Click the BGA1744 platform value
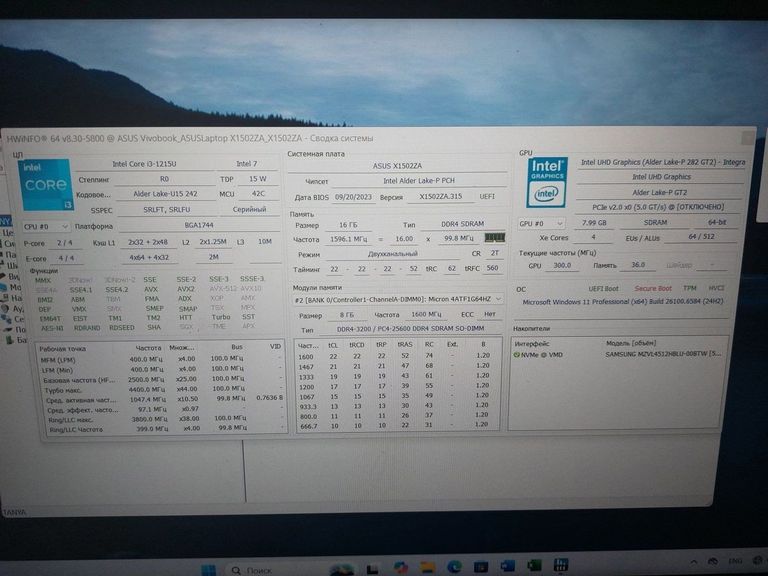Image resolution: width=768 pixels, height=576 pixels. 199,225
